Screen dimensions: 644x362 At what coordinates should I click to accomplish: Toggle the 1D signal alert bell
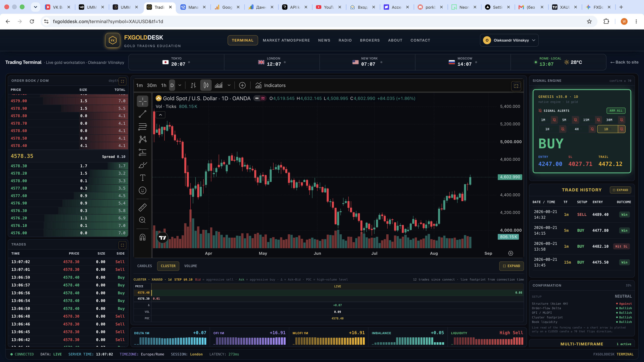[x=622, y=129]
